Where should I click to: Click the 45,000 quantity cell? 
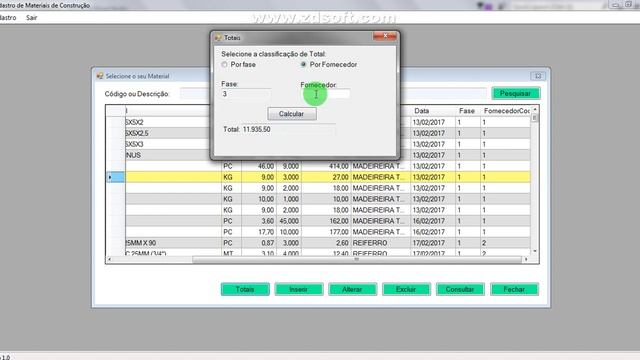pyautogui.click(x=289, y=221)
